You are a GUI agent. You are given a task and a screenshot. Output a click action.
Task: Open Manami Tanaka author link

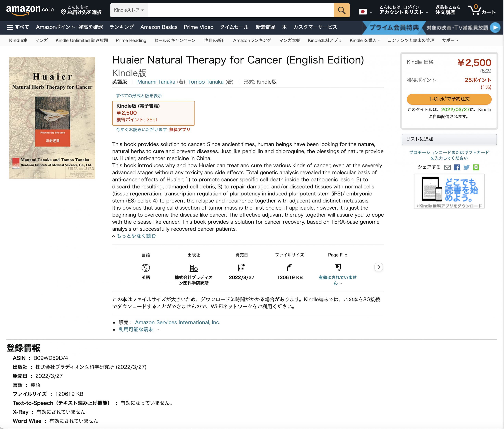tap(156, 82)
